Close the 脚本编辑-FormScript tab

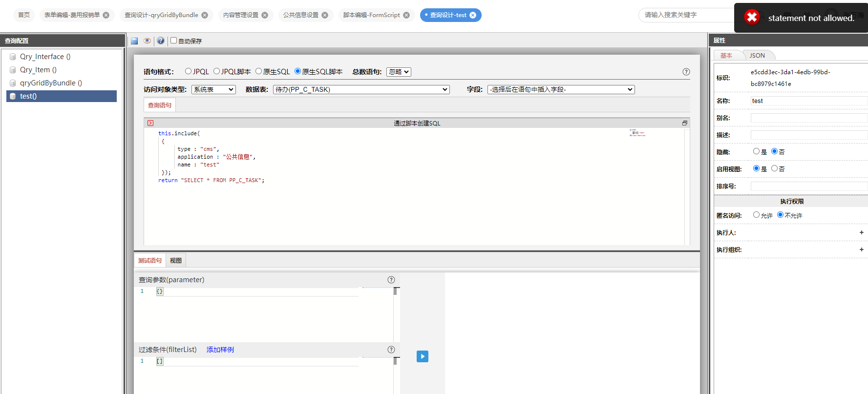pyautogui.click(x=406, y=15)
